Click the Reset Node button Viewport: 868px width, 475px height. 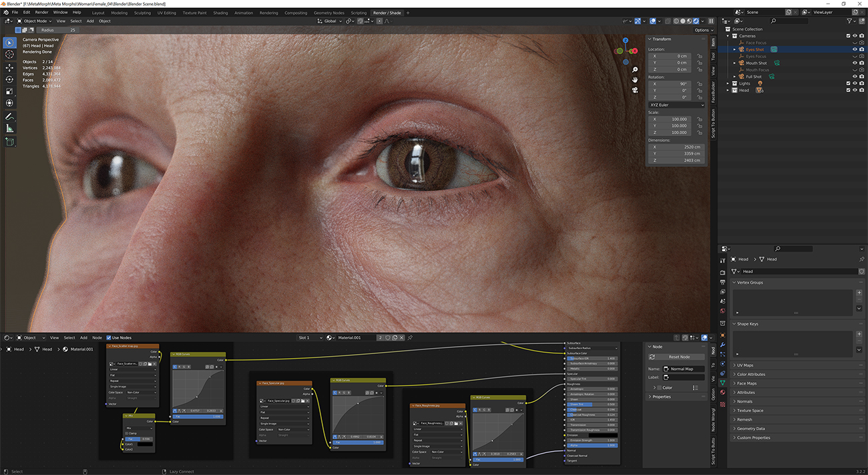coord(679,357)
